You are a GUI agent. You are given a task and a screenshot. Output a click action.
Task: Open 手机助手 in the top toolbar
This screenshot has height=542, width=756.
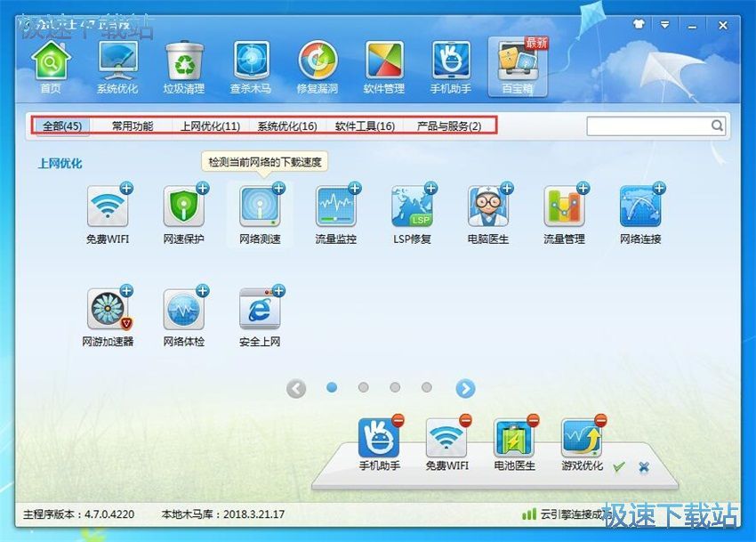(x=451, y=67)
